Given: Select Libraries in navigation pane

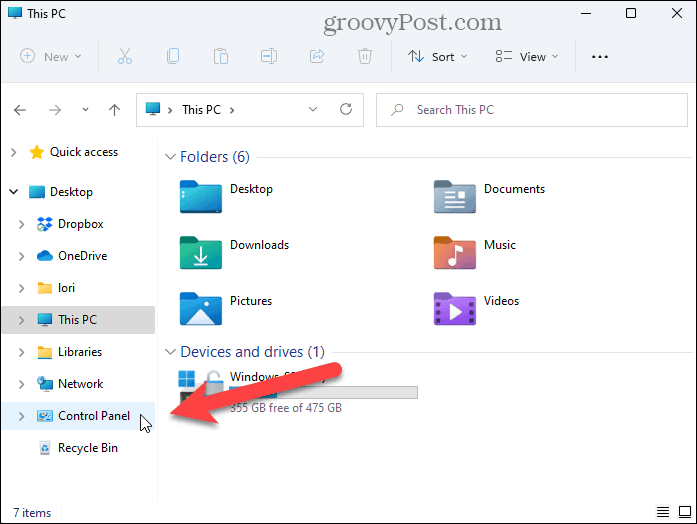Looking at the screenshot, I should tap(79, 352).
